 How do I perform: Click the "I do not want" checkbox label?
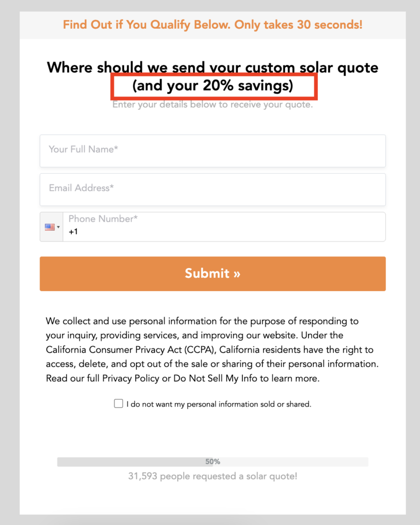click(x=218, y=404)
